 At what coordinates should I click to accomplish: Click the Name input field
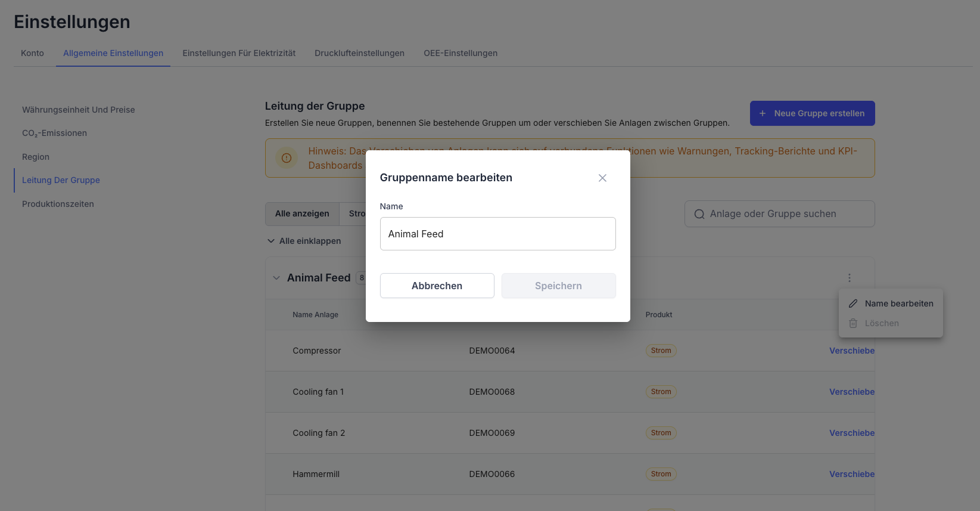[497, 234]
